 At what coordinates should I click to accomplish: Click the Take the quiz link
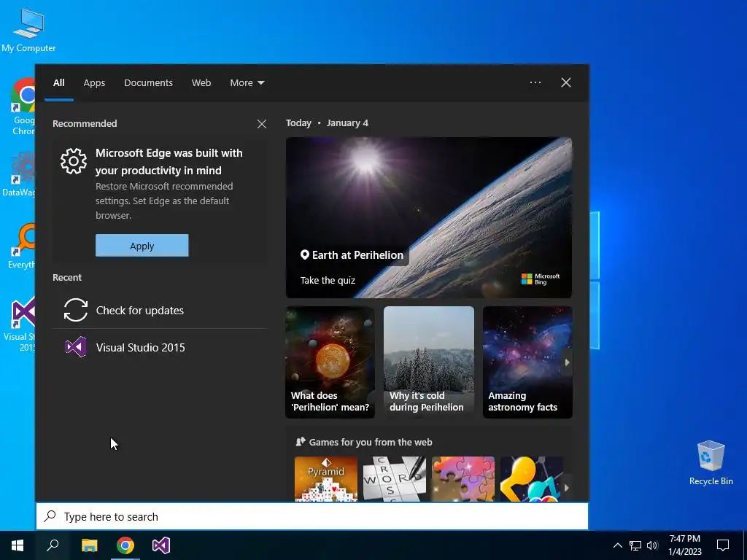(x=328, y=281)
